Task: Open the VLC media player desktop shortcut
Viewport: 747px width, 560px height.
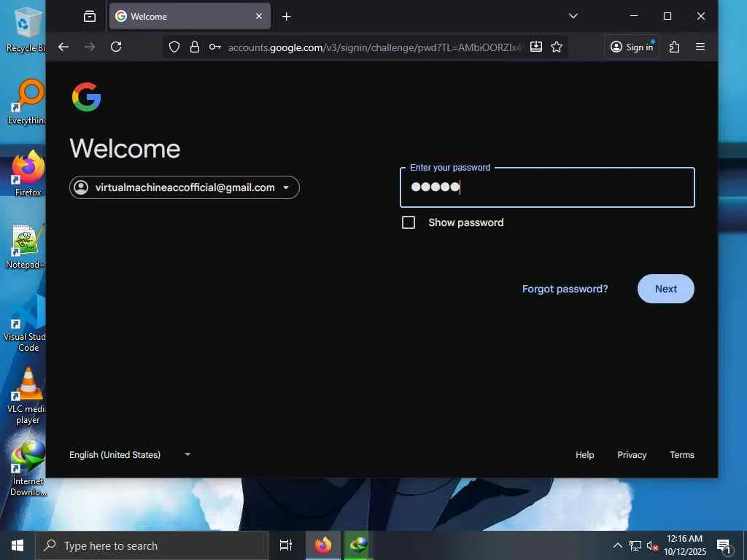Action: (x=27, y=396)
